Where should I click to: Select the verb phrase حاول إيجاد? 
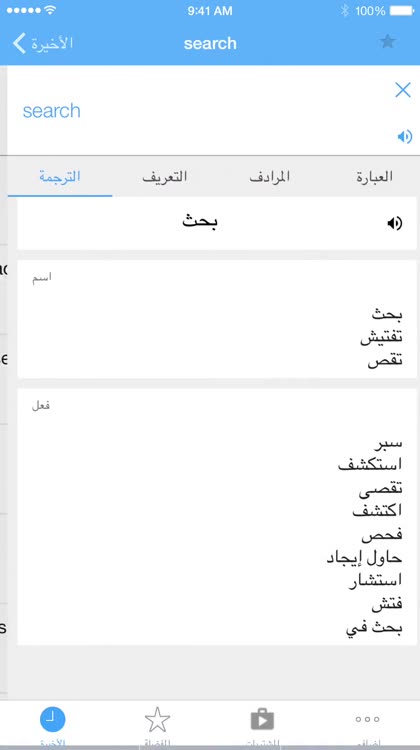tap(365, 558)
